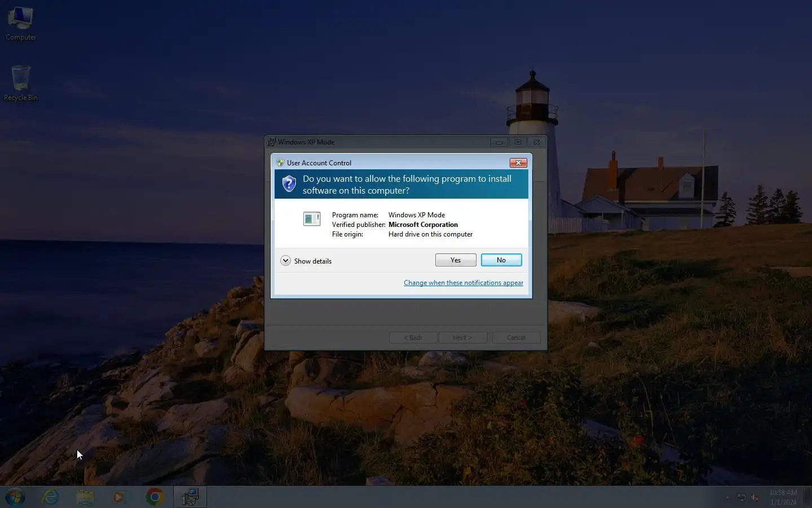This screenshot has width=812, height=508.
Task: Open the clock and date in taskbar
Action: [783, 497]
